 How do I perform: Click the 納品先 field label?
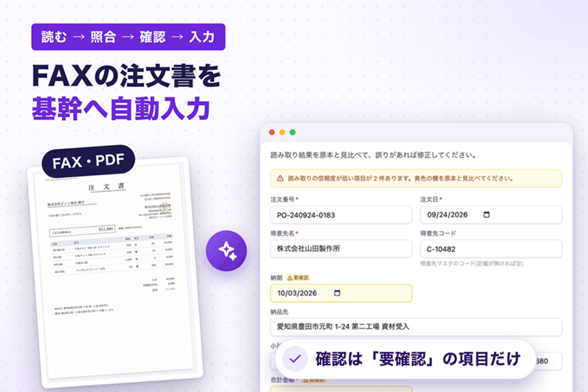pyautogui.click(x=280, y=312)
